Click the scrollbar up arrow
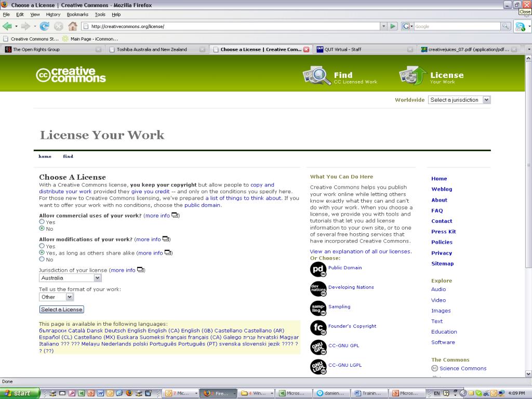The image size is (532, 399). tap(528, 58)
